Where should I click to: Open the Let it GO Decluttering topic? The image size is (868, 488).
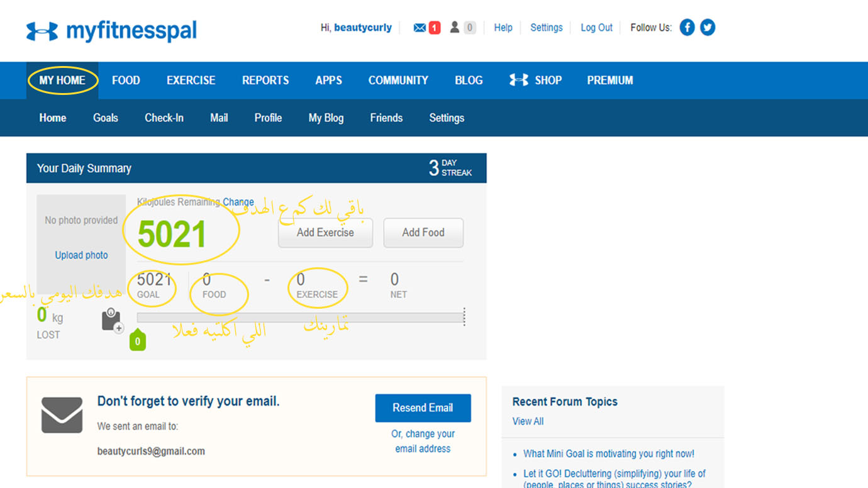click(x=615, y=479)
